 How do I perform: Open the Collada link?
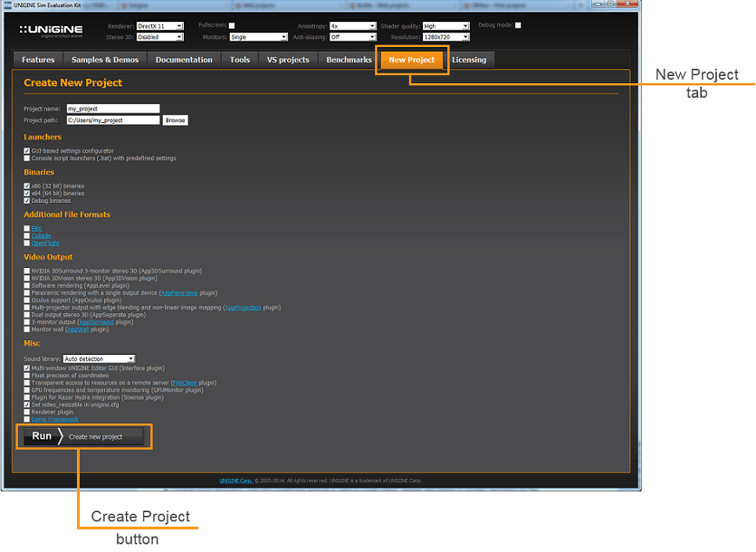point(41,236)
